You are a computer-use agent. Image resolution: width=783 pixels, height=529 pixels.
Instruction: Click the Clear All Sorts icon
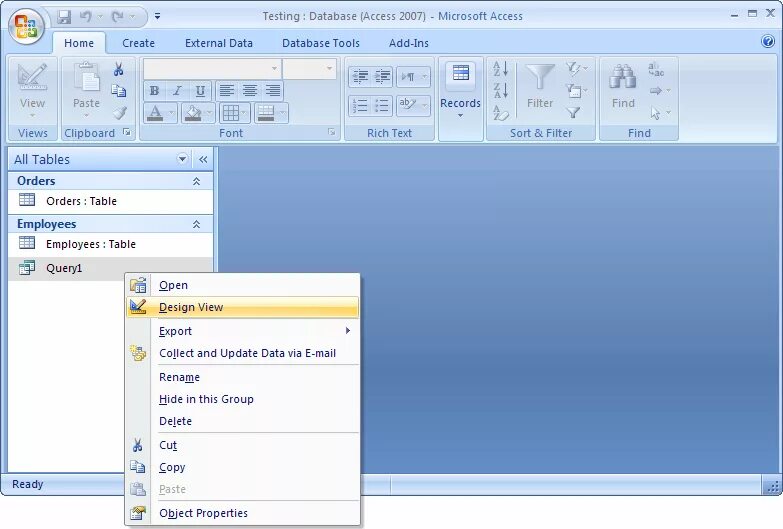(x=500, y=113)
